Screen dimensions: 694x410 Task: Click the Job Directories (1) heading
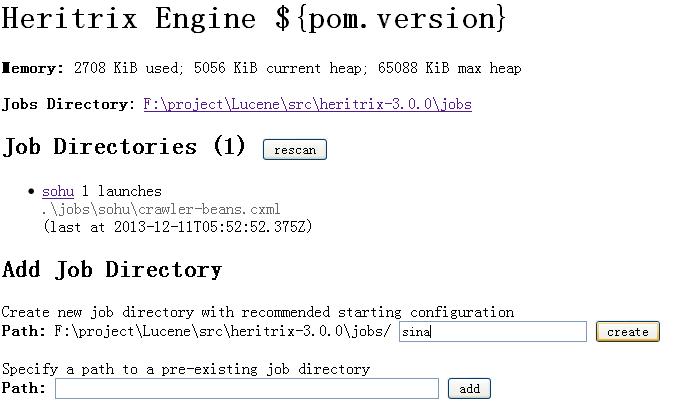tap(124, 147)
